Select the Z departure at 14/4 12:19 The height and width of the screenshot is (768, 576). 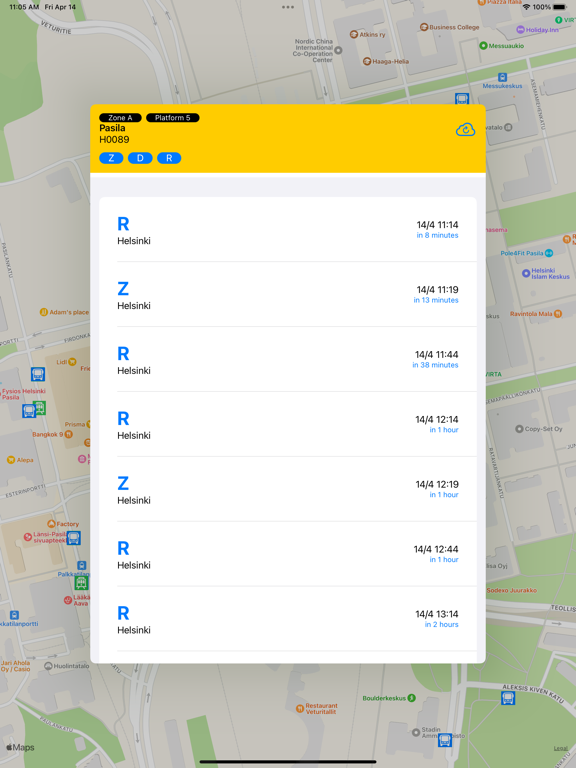point(288,489)
